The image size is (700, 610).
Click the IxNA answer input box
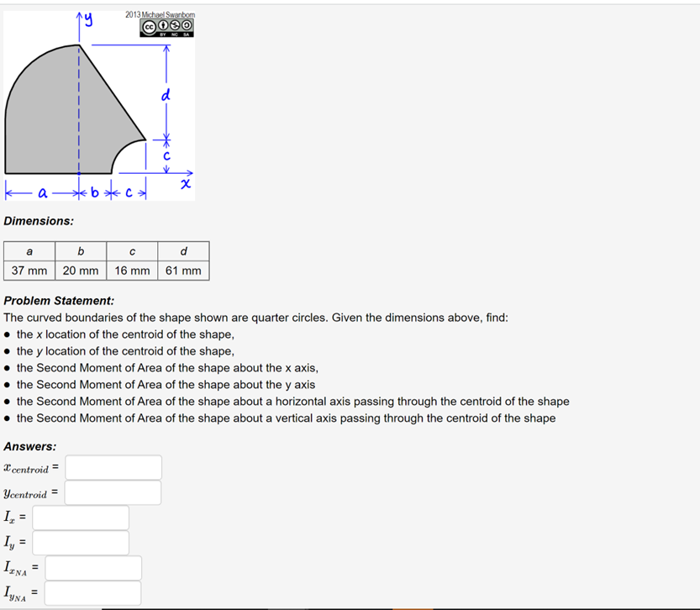[x=92, y=568]
